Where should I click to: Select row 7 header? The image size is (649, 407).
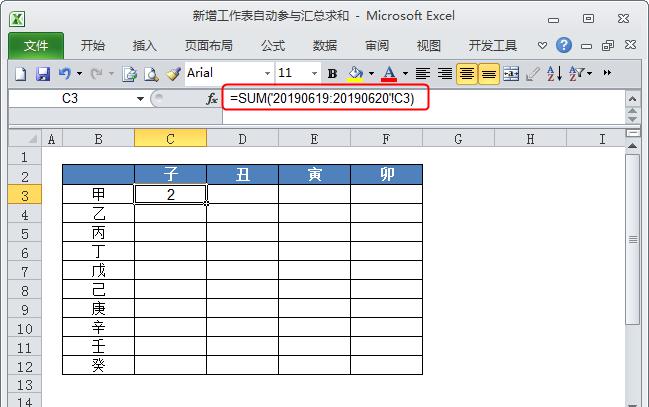(25, 271)
